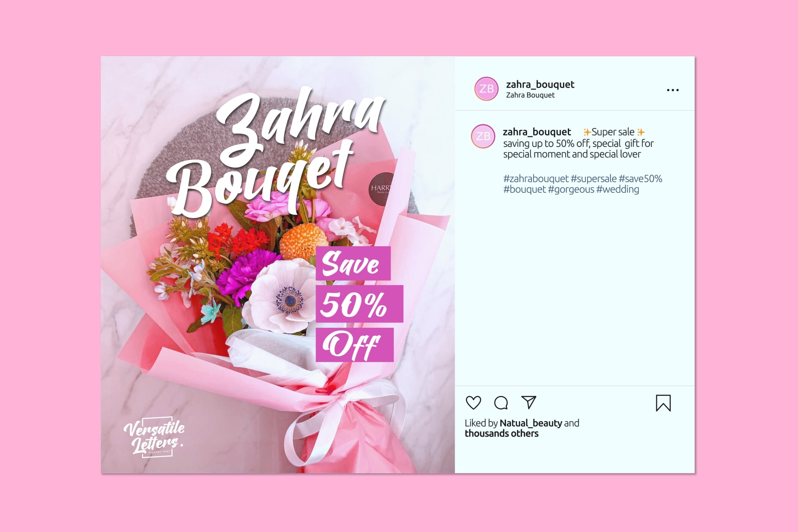The image size is (798, 532).
Task: Click the Save 50% Off banner
Action: click(x=359, y=304)
